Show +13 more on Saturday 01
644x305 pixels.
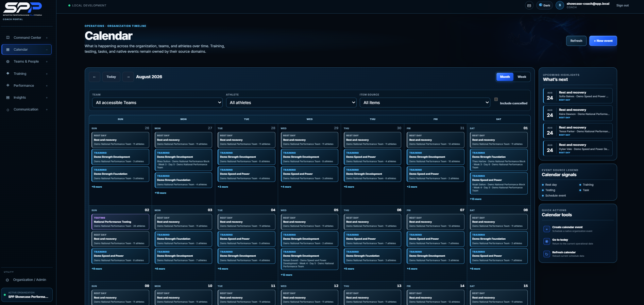point(476,199)
